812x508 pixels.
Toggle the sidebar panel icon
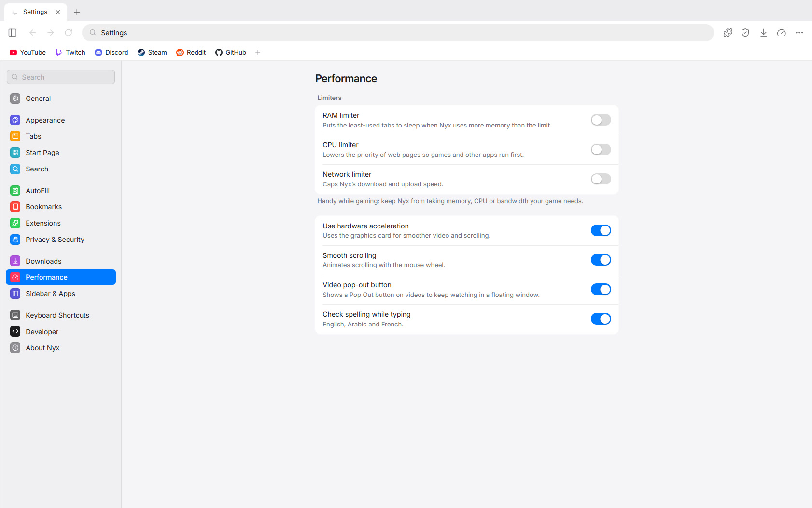[13, 33]
